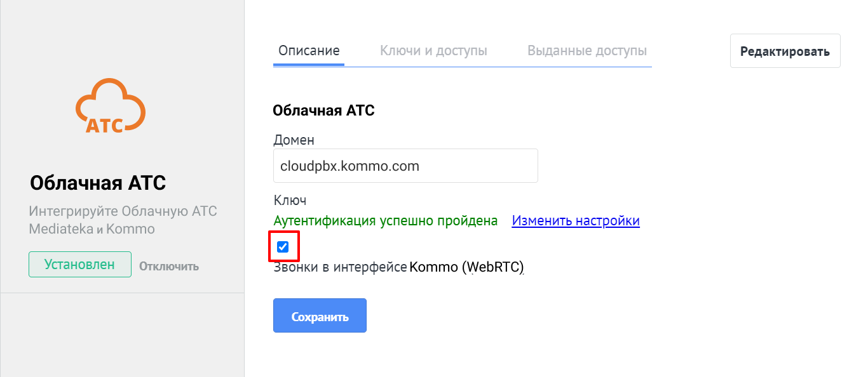Image resolution: width=868 pixels, height=377 pixels.
Task: Click the green 'Установлен' button
Action: click(79, 265)
